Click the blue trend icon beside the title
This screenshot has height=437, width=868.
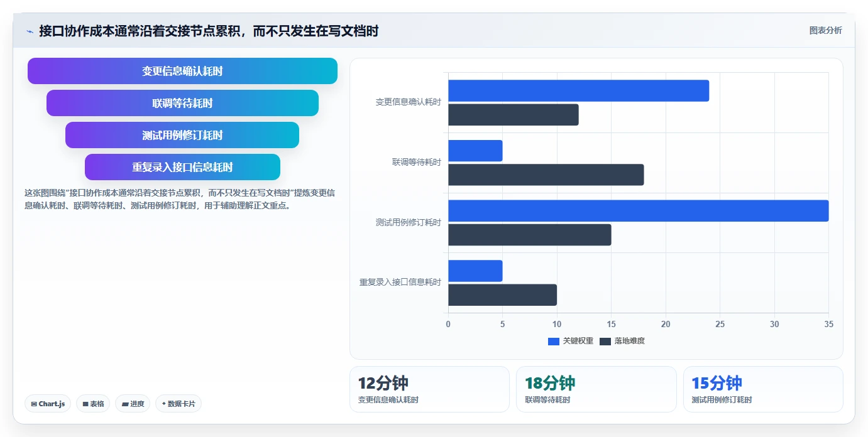(30, 31)
